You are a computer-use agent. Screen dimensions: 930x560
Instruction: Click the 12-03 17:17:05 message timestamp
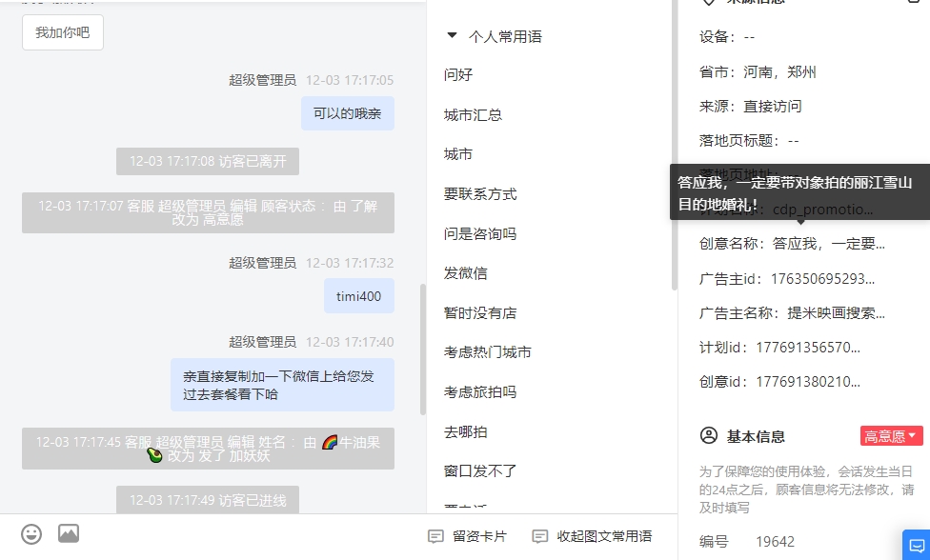[x=350, y=80]
